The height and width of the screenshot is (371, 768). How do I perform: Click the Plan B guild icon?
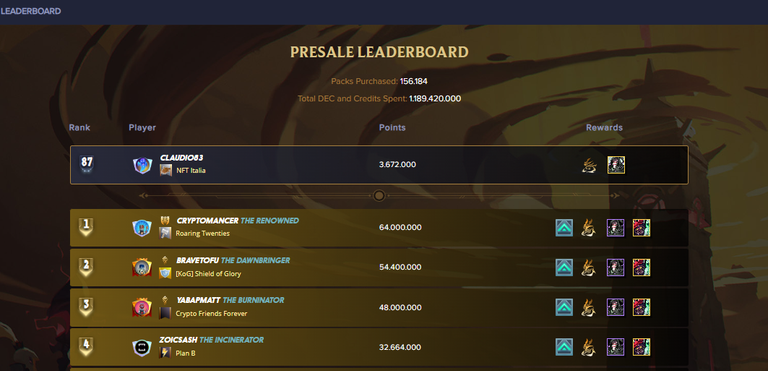tap(165, 352)
